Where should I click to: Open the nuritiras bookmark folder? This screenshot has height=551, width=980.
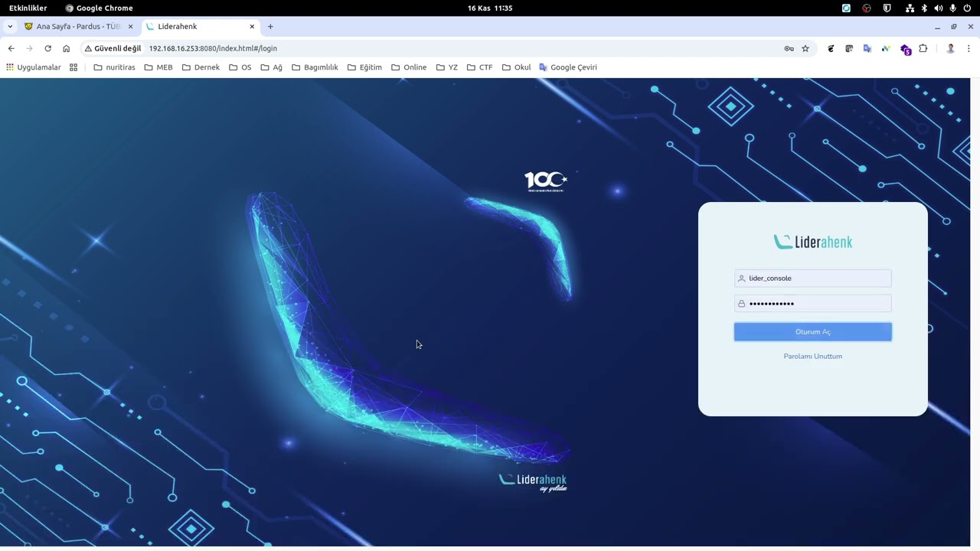click(x=114, y=67)
